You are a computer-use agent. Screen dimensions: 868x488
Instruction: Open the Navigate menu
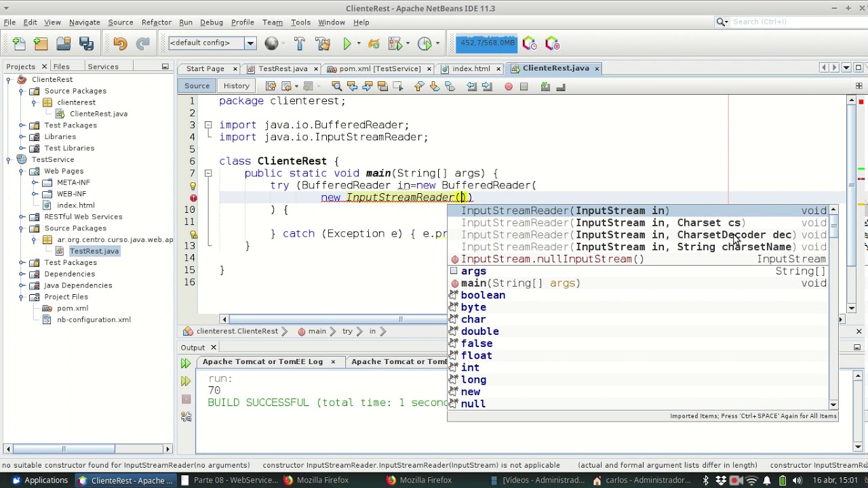pos(84,22)
